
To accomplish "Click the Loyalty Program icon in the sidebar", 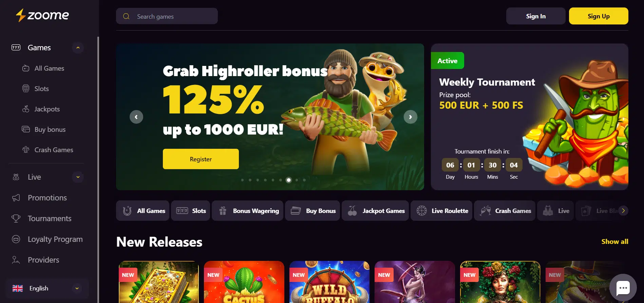I will coord(16,239).
